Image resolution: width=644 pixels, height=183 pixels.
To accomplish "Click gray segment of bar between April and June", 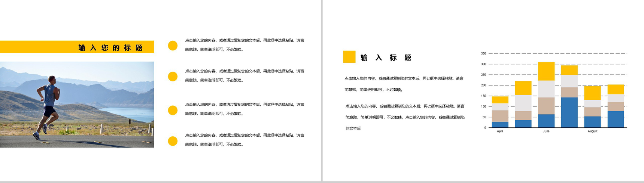I will point(523,103).
